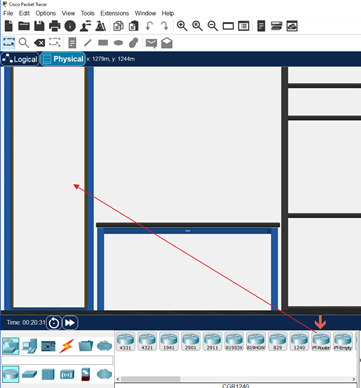Click the Save file toolbar icon

coord(39,26)
